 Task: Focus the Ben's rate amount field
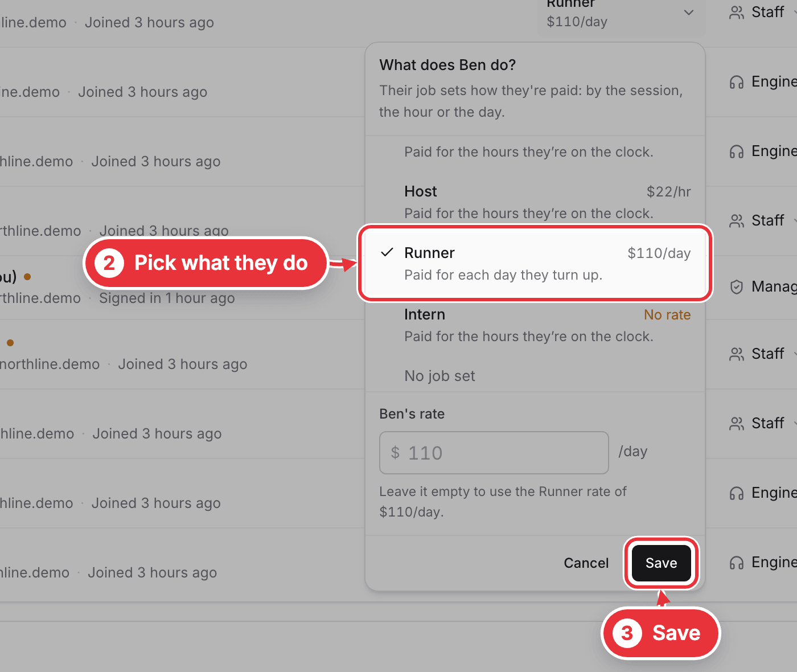click(x=494, y=453)
